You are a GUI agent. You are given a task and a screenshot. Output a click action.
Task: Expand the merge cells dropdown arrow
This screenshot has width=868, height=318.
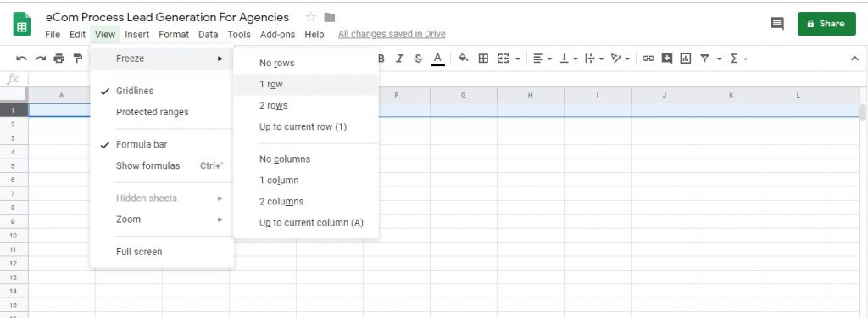[x=518, y=59]
